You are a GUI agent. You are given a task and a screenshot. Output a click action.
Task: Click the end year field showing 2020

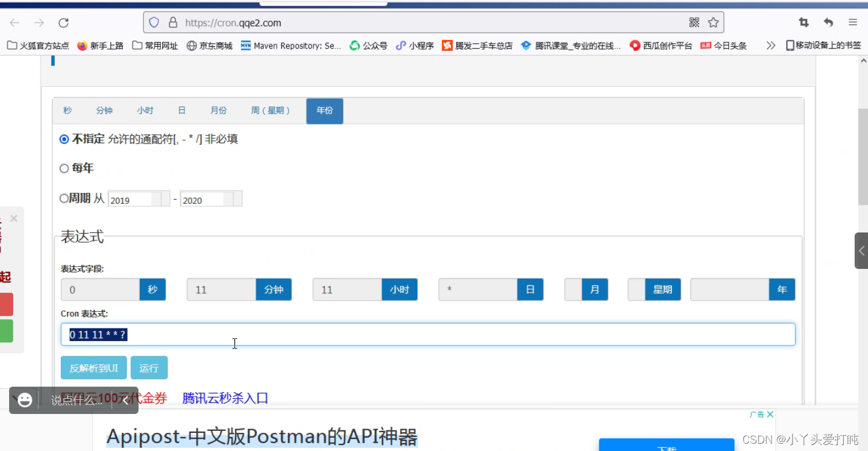coord(211,198)
